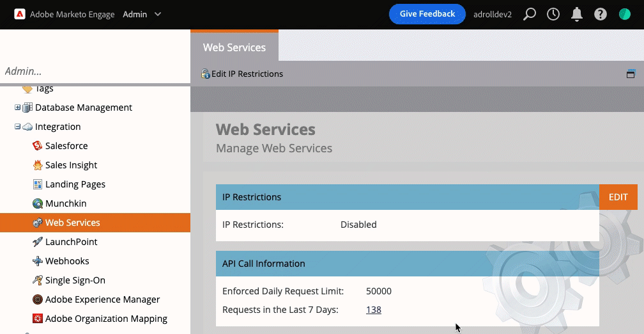
Task: Select Database Management label in tree
Action: [83, 107]
